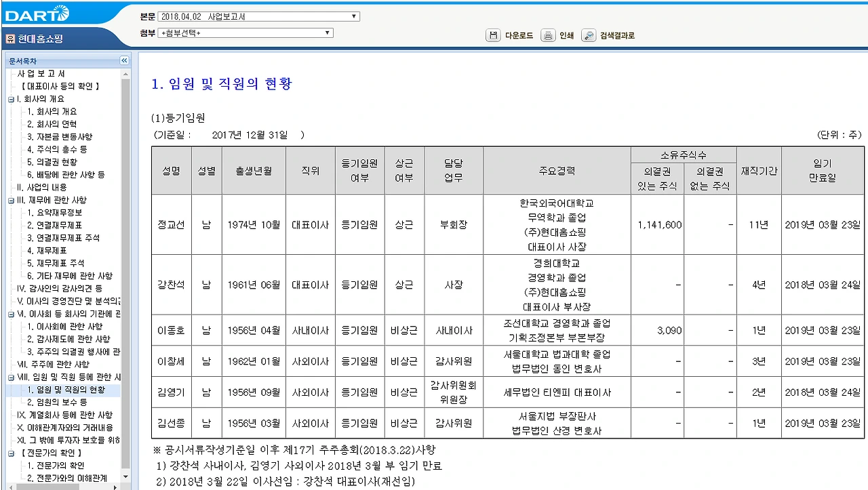Open 2. 회사의 연혁
Screen dimensions: 868x490
[x=52, y=124]
